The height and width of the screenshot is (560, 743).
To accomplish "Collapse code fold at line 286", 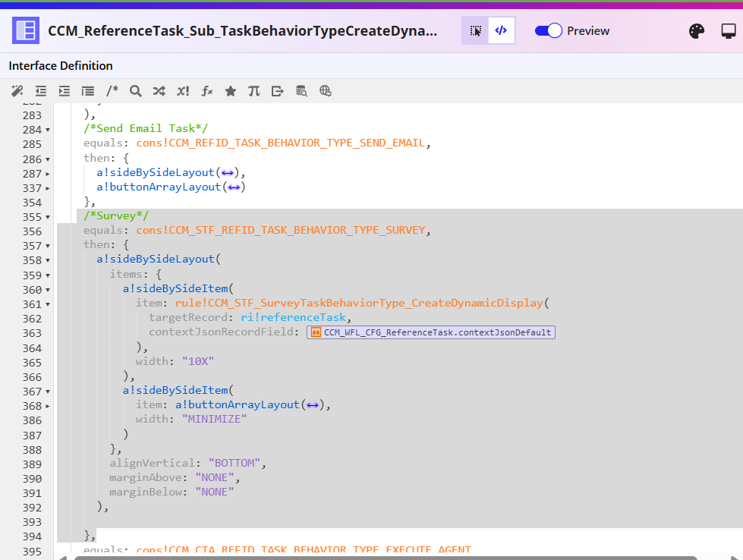I will click(48, 159).
